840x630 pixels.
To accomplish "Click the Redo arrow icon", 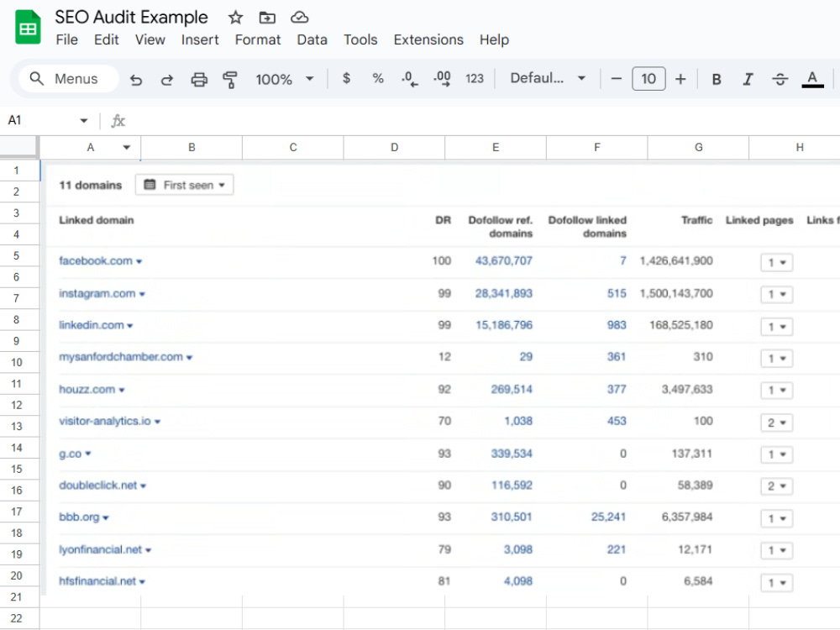I will pyautogui.click(x=167, y=80).
